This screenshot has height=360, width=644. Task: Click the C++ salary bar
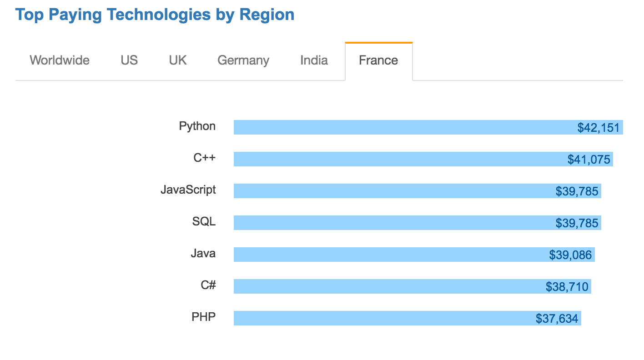pos(423,159)
